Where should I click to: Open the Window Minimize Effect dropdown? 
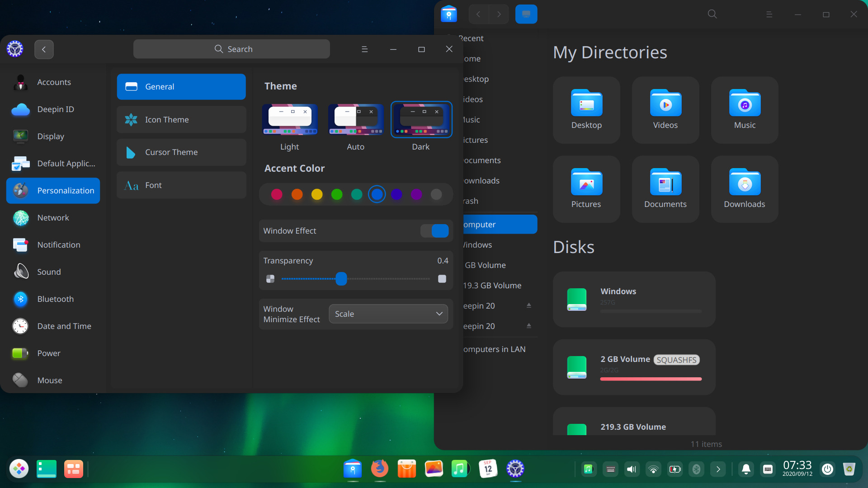point(388,314)
